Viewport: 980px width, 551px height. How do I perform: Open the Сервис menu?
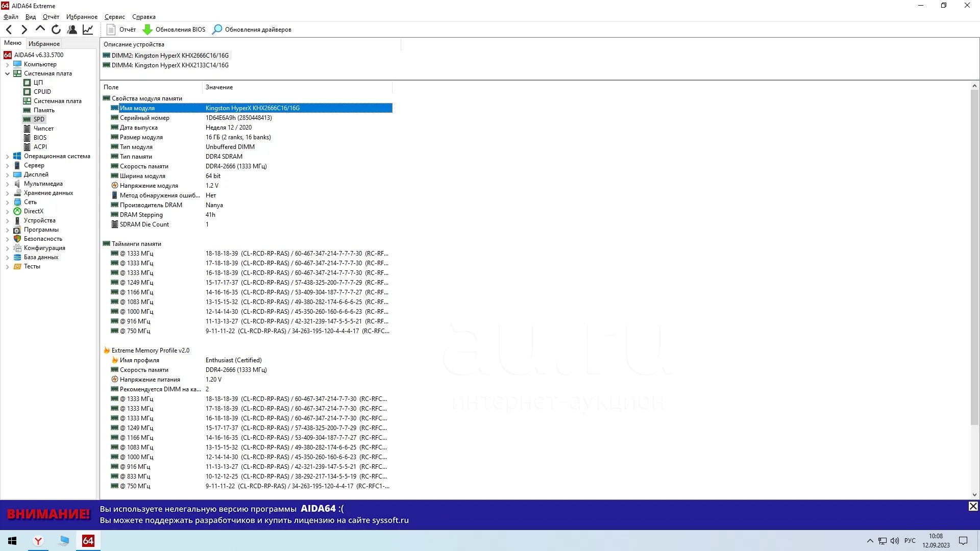click(x=115, y=17)
